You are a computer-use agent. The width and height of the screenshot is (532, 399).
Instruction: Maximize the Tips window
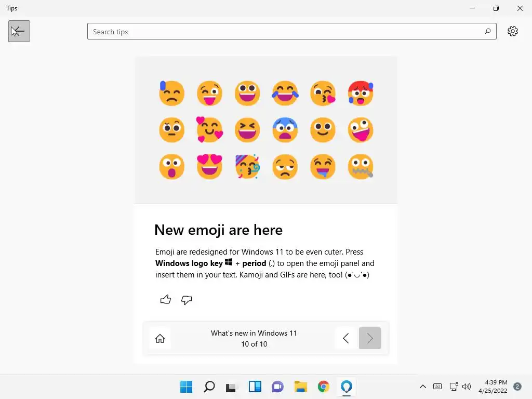point(496,8)
